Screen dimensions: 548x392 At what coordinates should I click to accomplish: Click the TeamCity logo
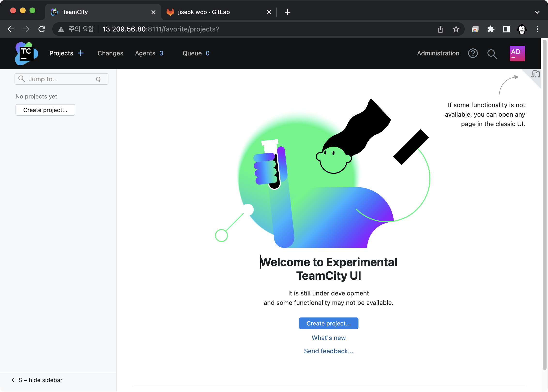[x=26, y=53]
